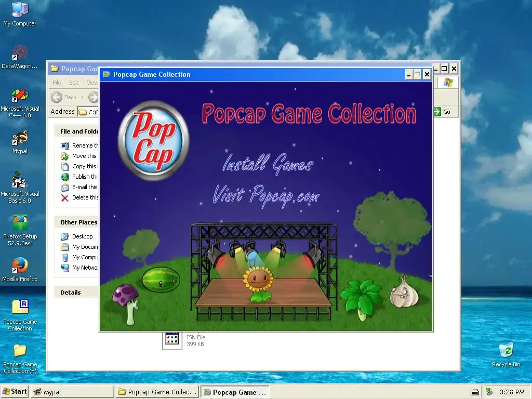The height and width of the screenshot is (399, 532).
Task: Collapse File and Folder Tasks header
Action: (x=77, y=131)
